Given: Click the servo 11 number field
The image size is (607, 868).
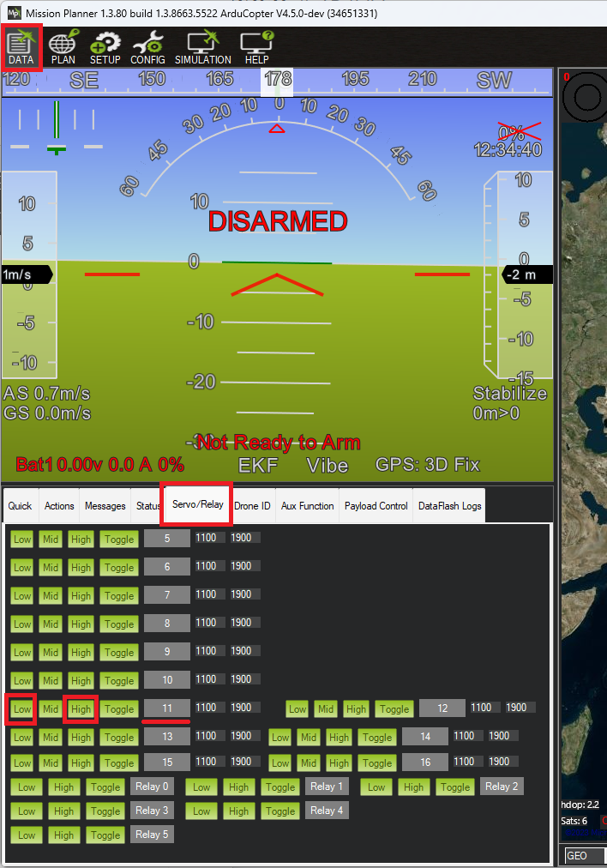Looking at the screenshot, I should pos(166,708).
